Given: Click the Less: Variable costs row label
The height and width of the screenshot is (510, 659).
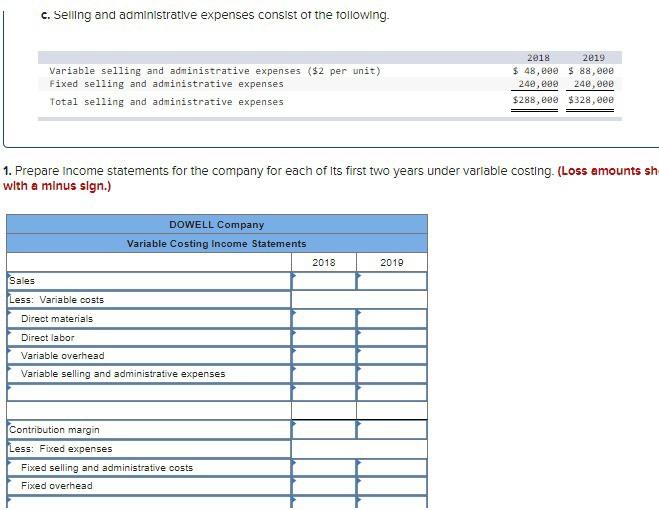Looking at the screenshot, I should click(x=56, y=300).
